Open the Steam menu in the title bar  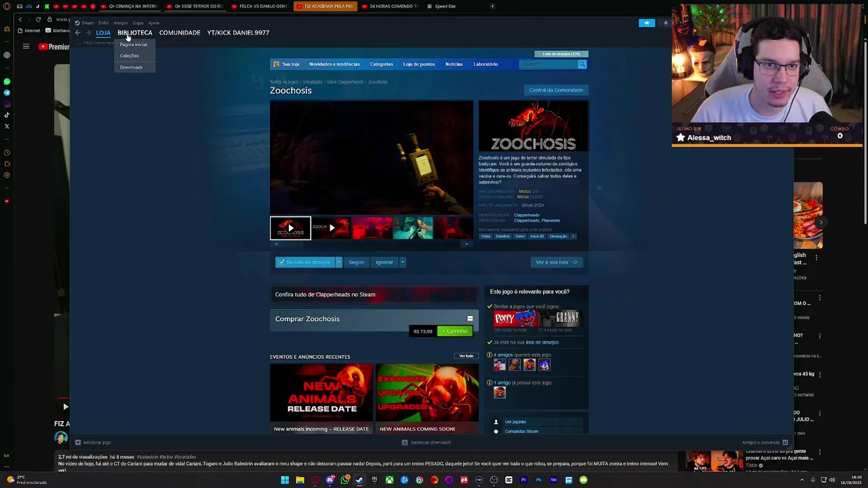(x=87, y=23)
